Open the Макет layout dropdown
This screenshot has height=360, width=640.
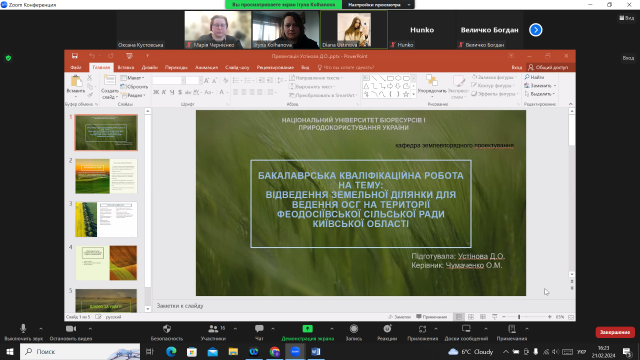pos(133,78)
